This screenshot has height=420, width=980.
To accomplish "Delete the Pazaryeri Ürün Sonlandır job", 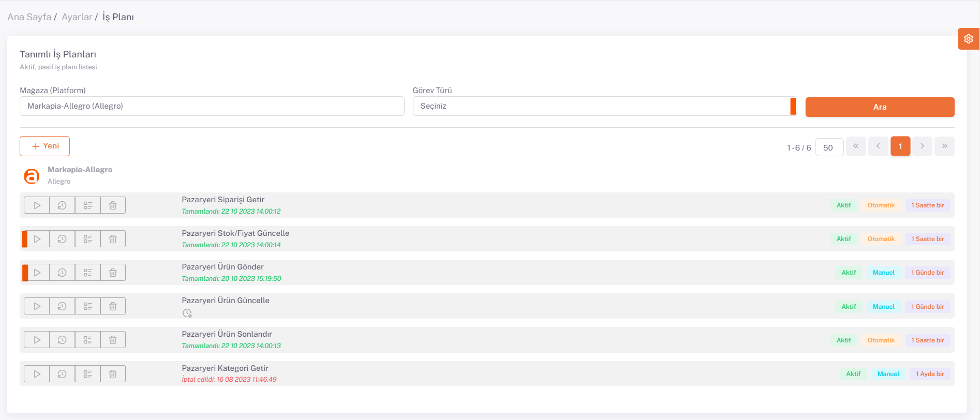I will (113, 340).
